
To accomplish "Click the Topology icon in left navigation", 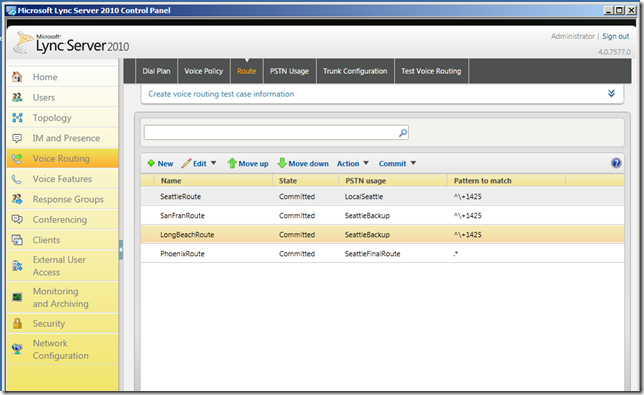I will [17, 117].
